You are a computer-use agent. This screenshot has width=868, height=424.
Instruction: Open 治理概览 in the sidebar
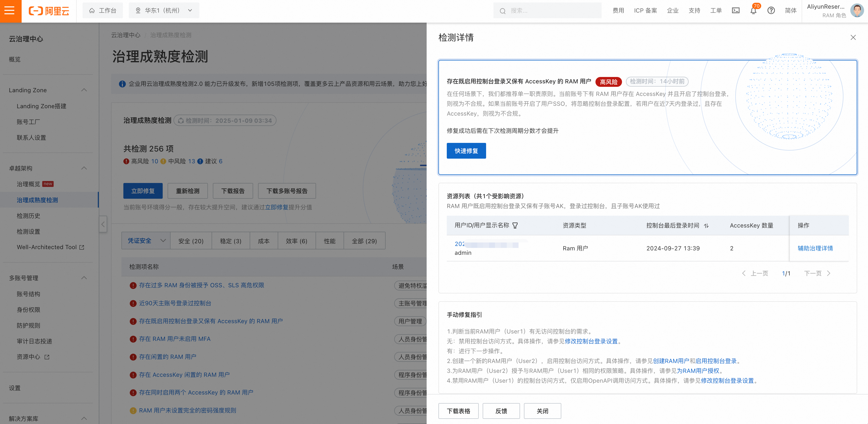click(x=29, y=184)
